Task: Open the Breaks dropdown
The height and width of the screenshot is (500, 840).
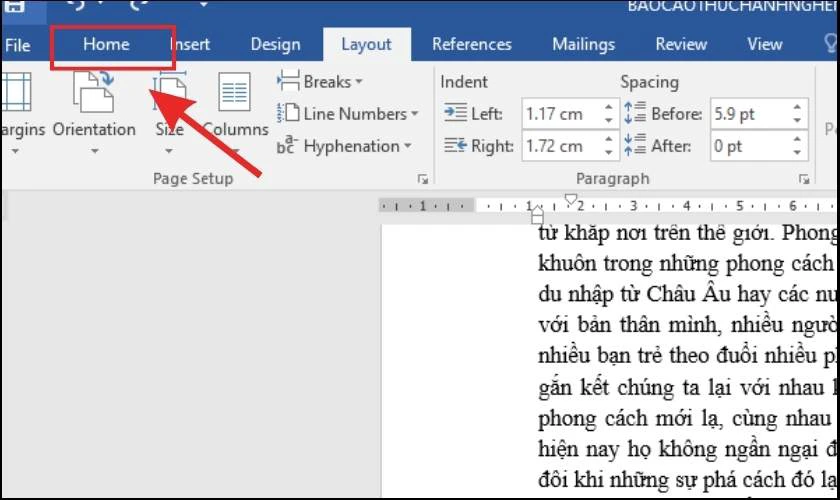Action: 358,82
